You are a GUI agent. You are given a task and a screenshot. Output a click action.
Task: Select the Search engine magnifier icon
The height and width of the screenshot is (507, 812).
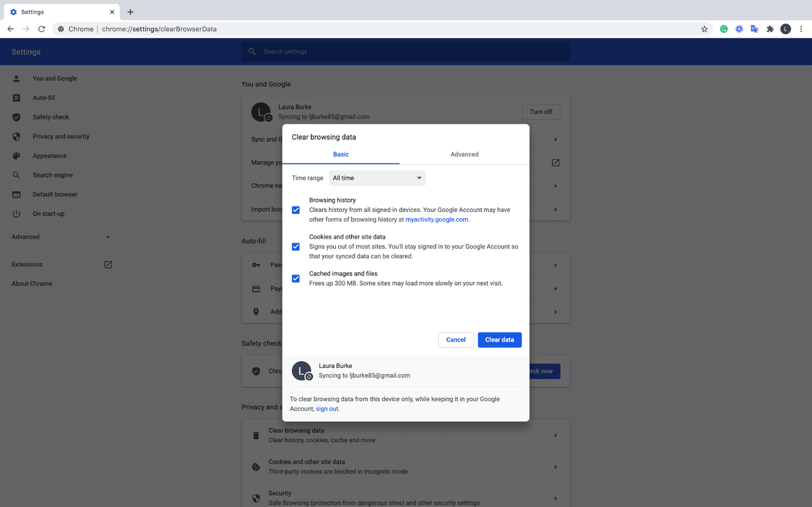click(16, 175)
